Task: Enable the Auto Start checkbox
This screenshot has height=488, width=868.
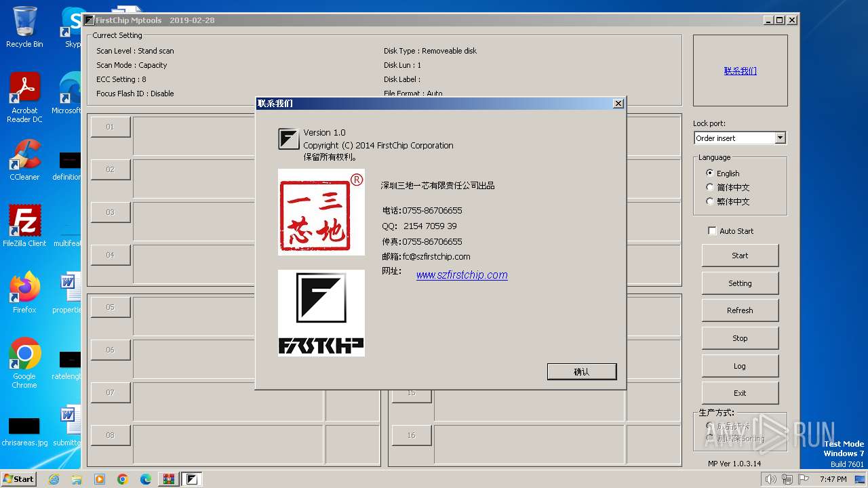Action: point(712,231)
